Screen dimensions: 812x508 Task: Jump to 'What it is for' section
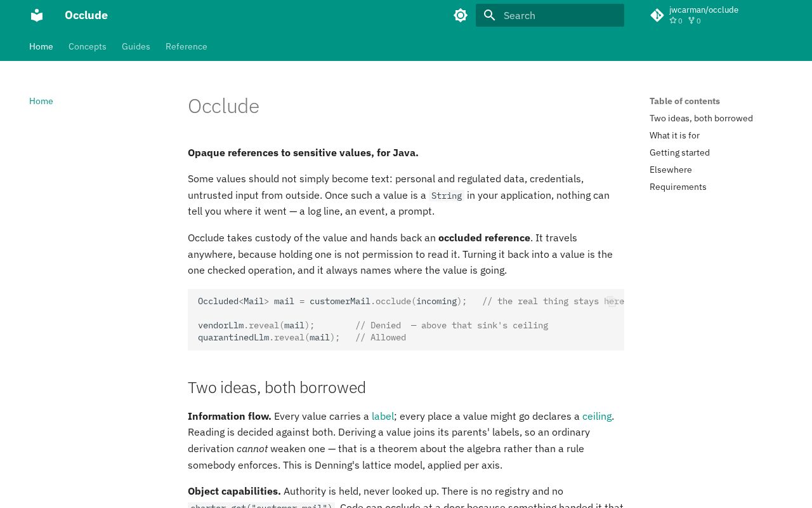tap(674, 135)
